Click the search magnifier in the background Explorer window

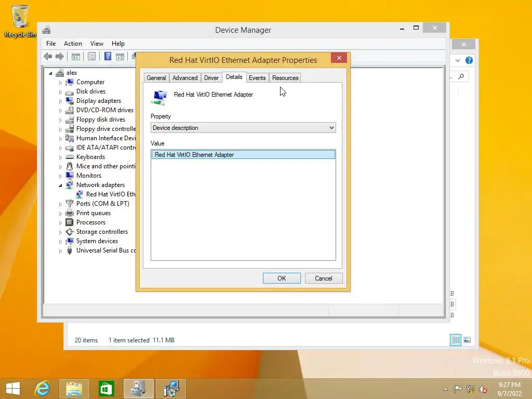(x=461, y=77)
